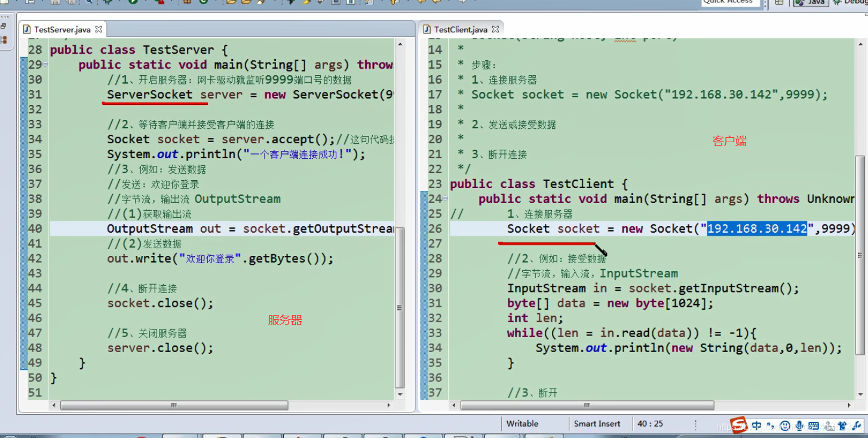Click the Writable status bar field
Image resolution: width=868 pixels, height=438 pixels.
(523, 424)
